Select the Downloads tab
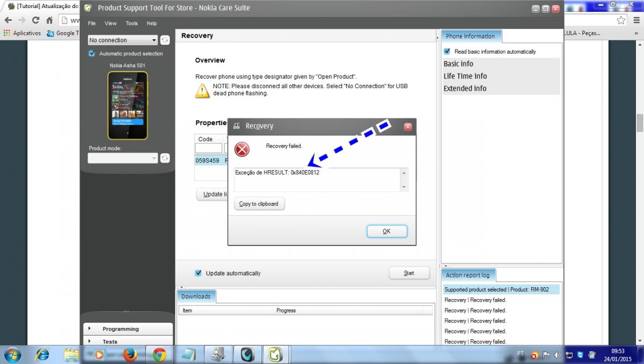This screenshot has width=644, height=364. pos(196,296)
